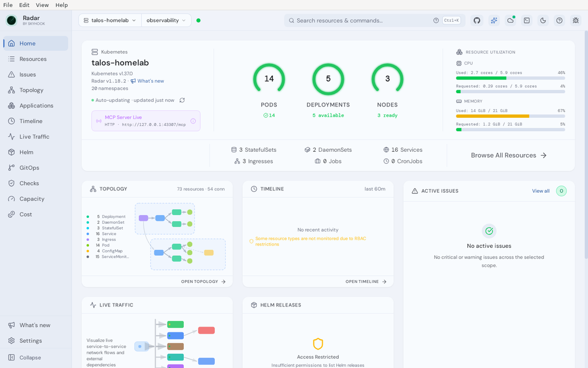The width and height of the screenshot is (588, 368).
Task: Open 2 DaemonSets link
Action: (x=328, y=149)
